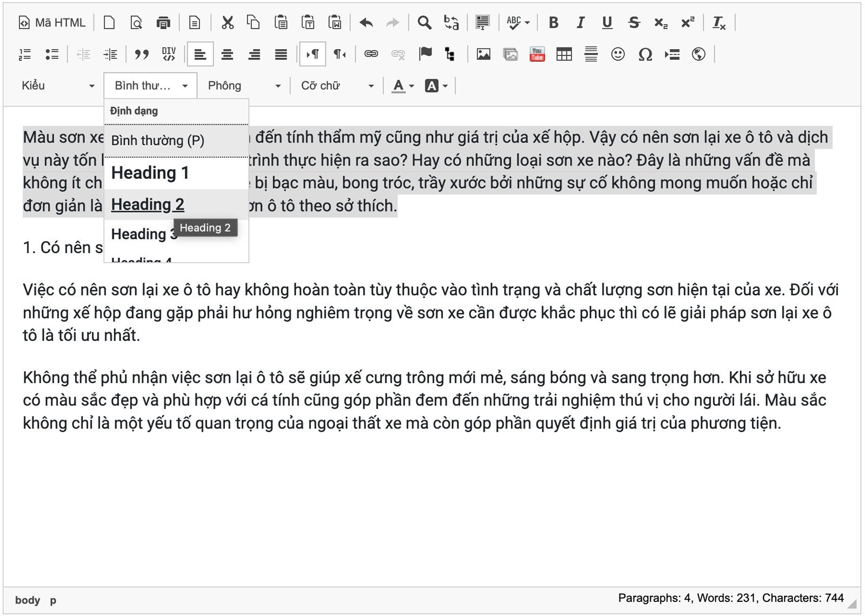Insert a table using the table icon
The width and height of the screenshot is (865, 616).
point(564,54)
